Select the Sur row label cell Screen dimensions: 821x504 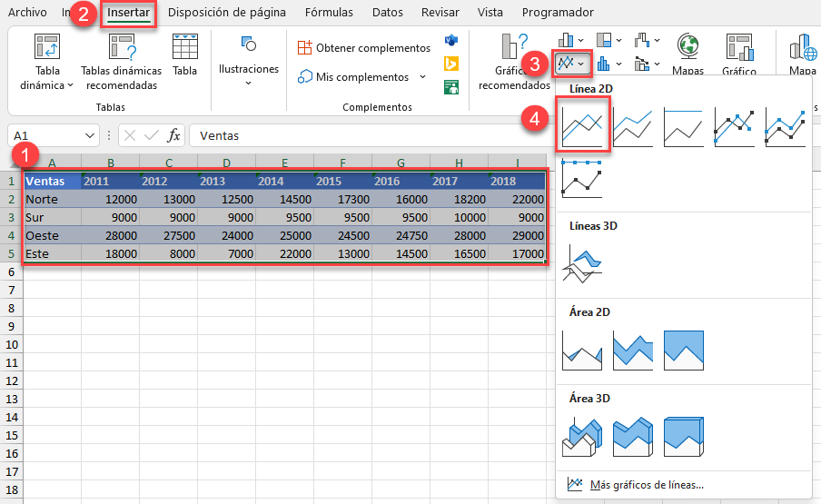53,217
